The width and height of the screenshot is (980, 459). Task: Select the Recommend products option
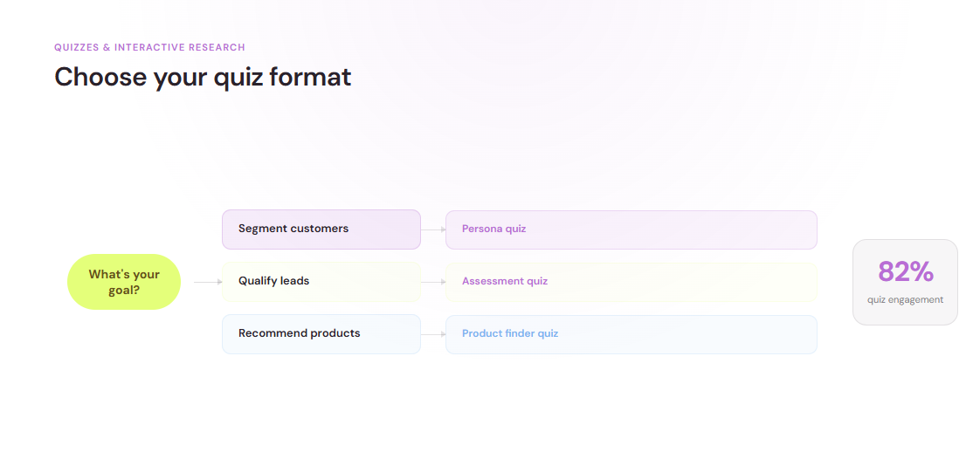tap(321, 334)
